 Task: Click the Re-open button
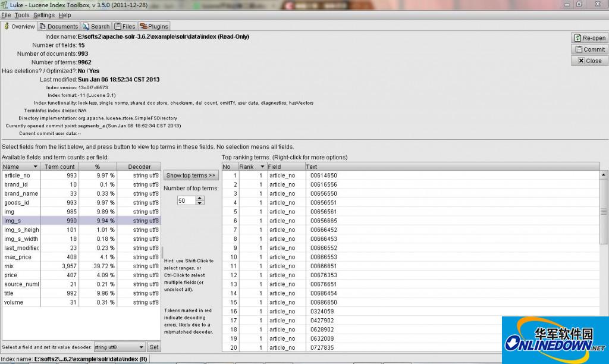coord(589,37)
